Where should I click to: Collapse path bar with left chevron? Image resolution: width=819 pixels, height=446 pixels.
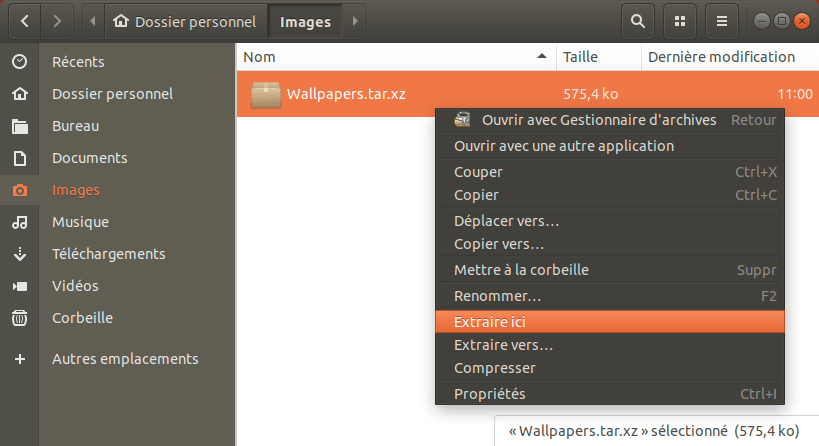point(93,21)
